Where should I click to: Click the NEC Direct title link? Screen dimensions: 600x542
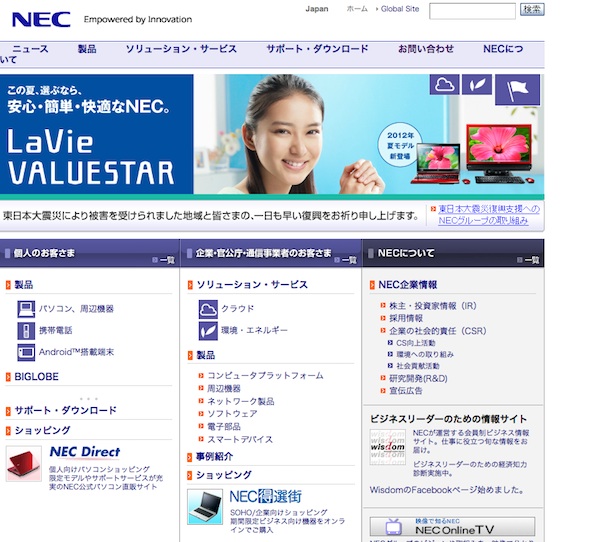(85, 452)
